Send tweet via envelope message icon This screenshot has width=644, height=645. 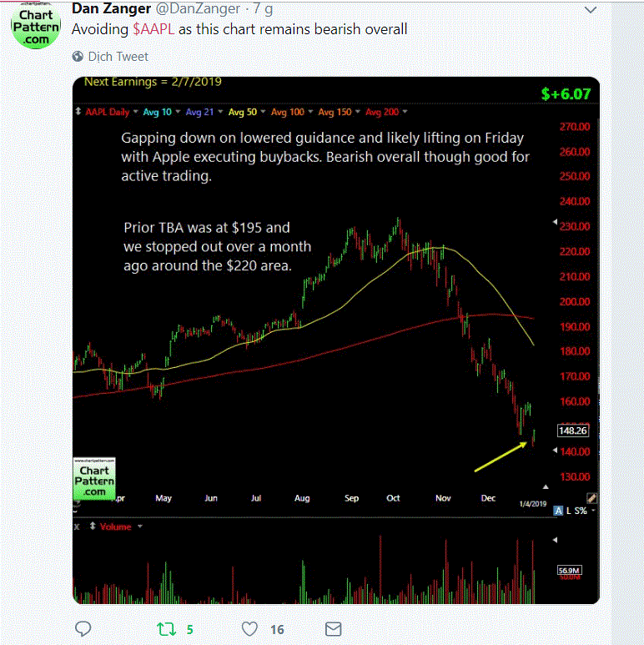[333, 628]
